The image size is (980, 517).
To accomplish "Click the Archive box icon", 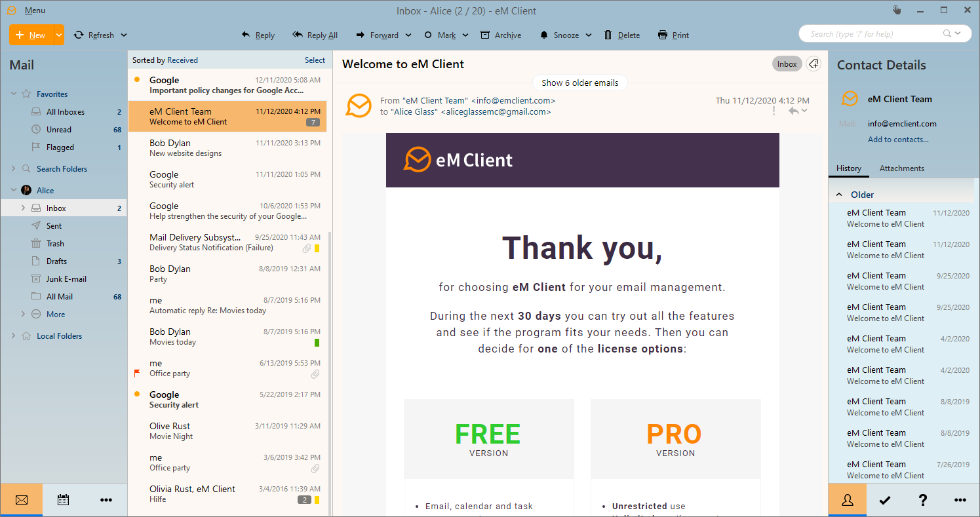I will (485, 35).
